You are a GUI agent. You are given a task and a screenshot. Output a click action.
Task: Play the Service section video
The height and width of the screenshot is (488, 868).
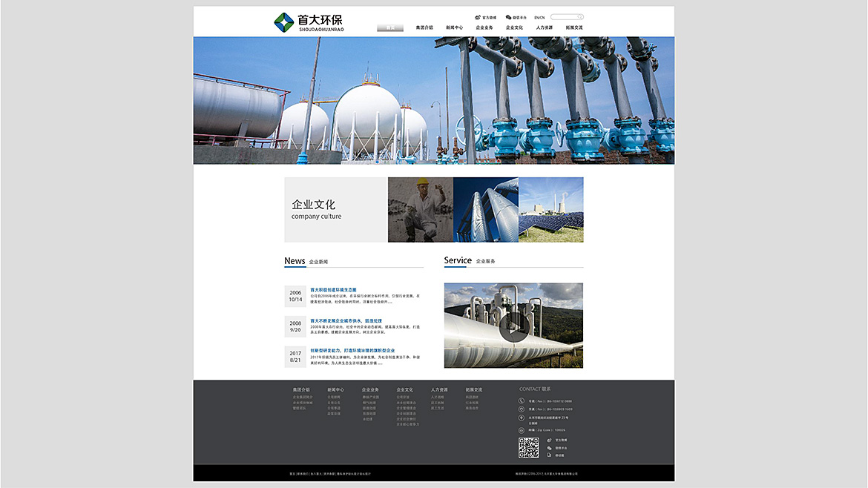(513, 325)
